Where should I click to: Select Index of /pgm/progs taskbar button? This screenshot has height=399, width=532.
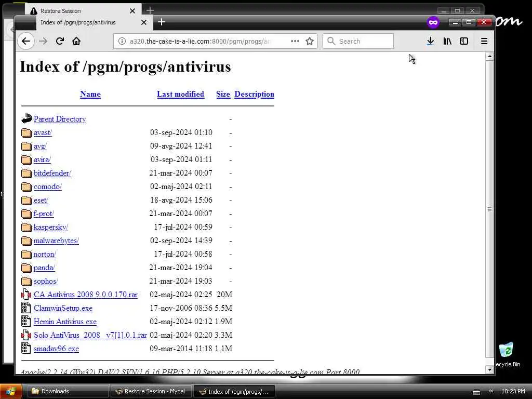(x=234, y=392)
